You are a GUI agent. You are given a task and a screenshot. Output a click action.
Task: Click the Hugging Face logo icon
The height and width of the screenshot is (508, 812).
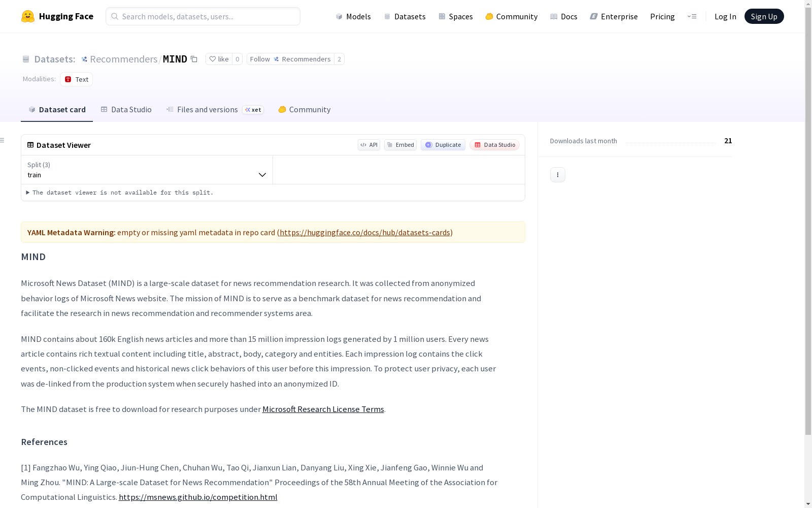click(28, 16)
